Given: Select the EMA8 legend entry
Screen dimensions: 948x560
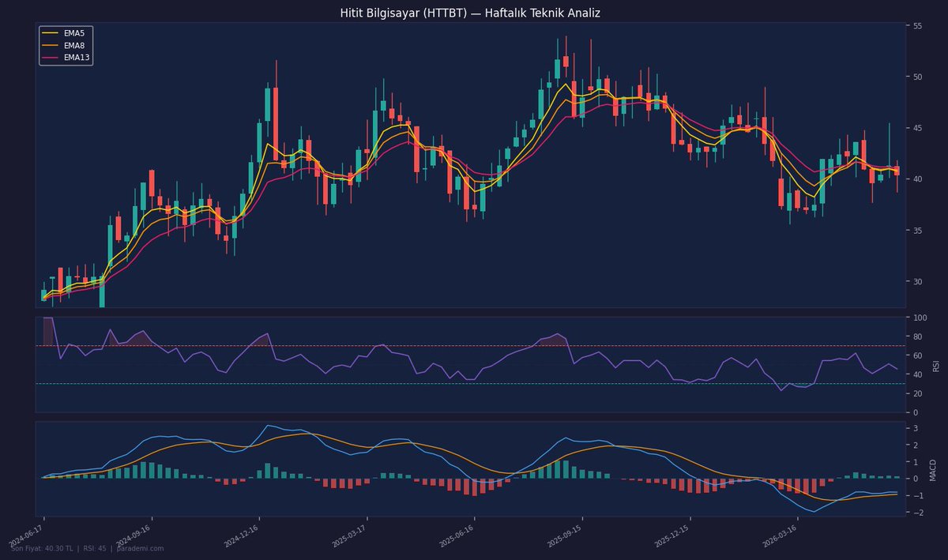Looking at the screenshot, I should click(x=66, y=46).
